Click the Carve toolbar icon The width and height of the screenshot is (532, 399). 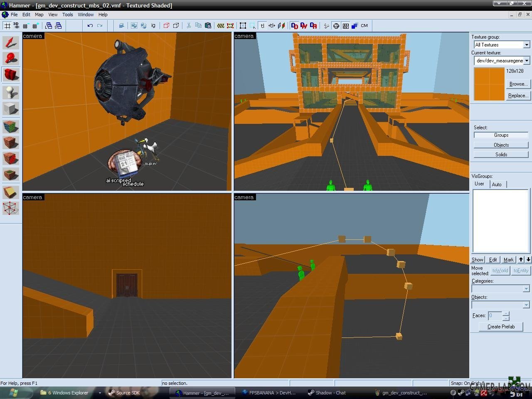tap(121, 26)
